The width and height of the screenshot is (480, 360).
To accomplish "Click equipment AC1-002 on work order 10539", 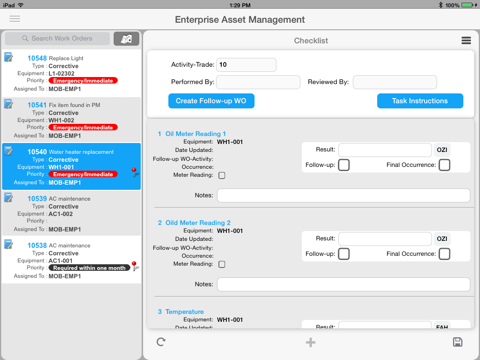I will 60,214.
